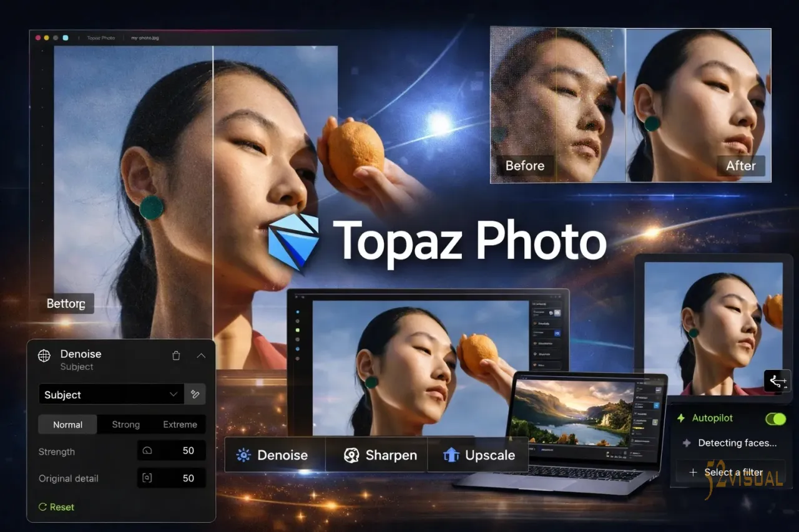Click the gauge icon in Strength field
The height and width of the screenshot is (532, 799).
pos(147,450)
